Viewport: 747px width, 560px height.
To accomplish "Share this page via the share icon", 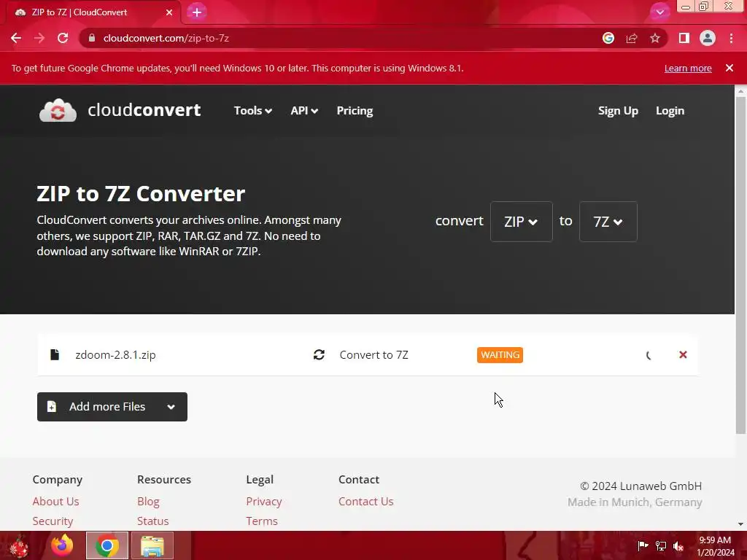I will [x=632, y=38].
